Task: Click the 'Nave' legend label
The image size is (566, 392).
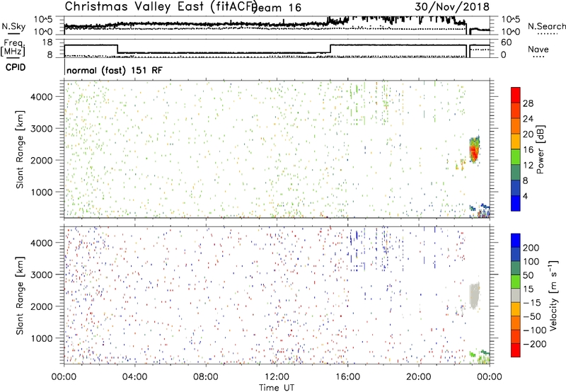Action: pos(538,49)
